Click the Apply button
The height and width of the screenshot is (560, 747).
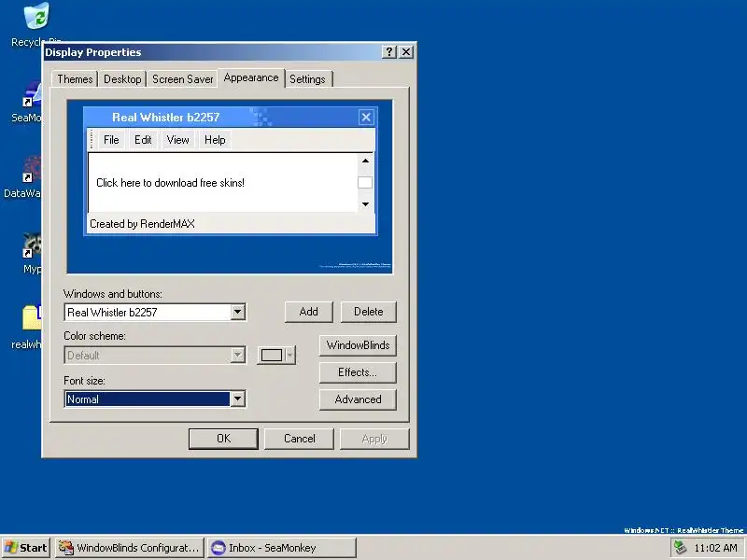[x=374, y=439]
